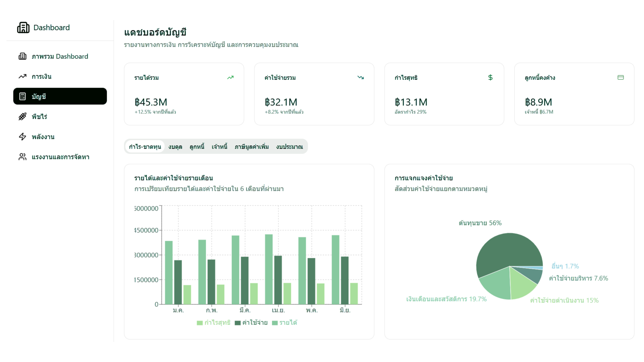Switch to the งบดุล tab
Screen dimensions: 644x362
pyautogui.click(x=175, y=147)
